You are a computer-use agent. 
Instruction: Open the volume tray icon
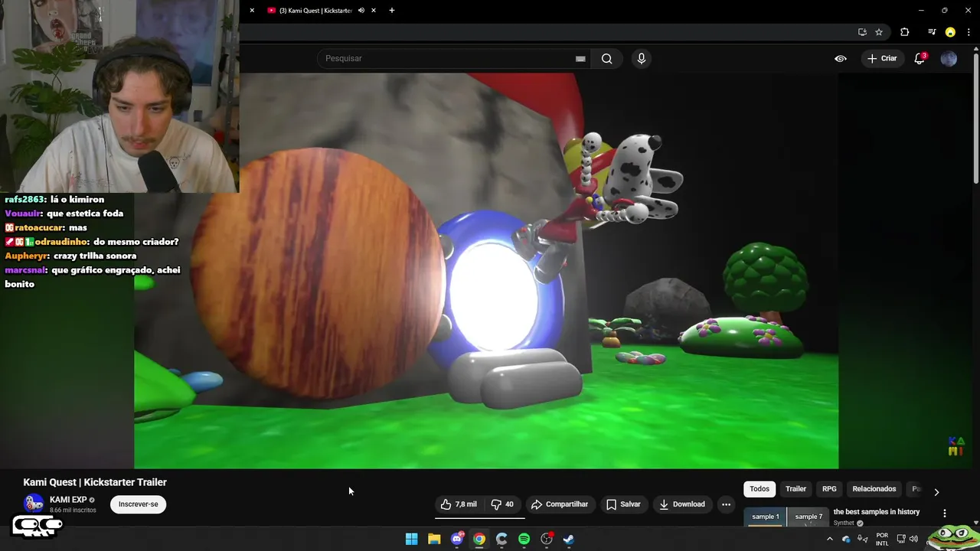pyautogui.click(x=913, y=539)
